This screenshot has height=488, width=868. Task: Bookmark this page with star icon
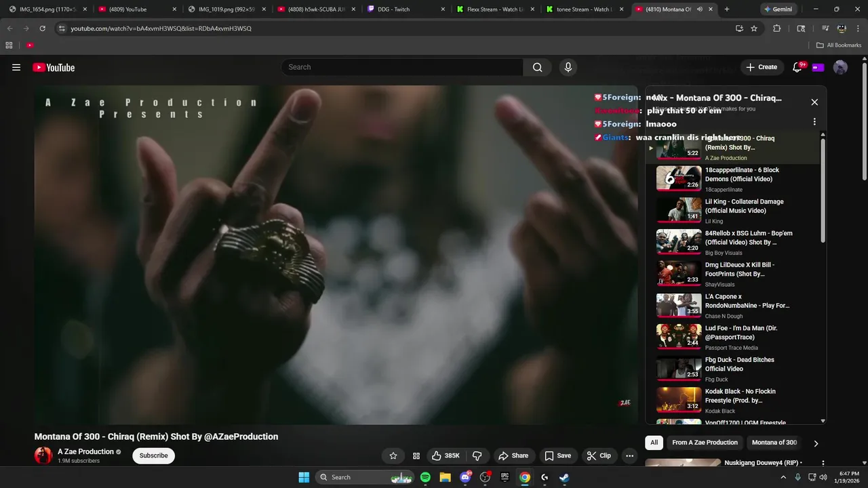tap(754, 28)
